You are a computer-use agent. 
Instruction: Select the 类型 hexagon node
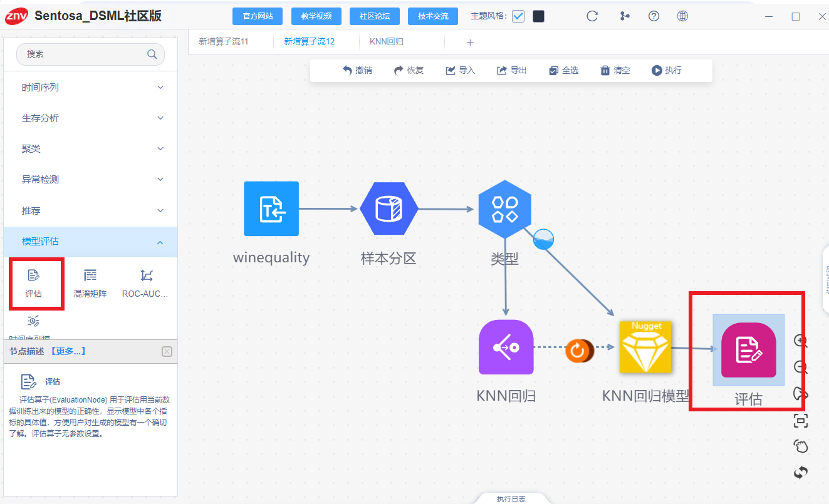tap(505, 208)
